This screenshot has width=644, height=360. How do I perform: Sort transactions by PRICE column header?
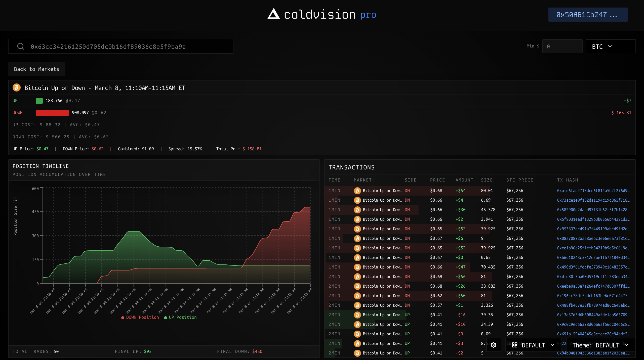point(437,180)
